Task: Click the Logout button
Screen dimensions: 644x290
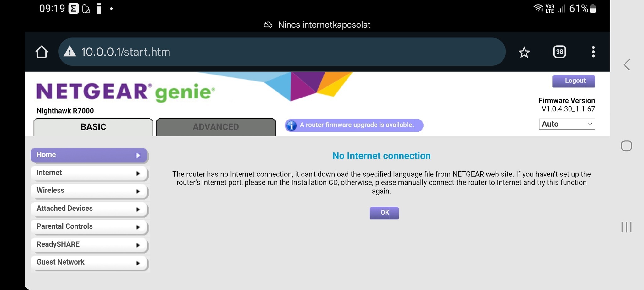Action: 574,81
